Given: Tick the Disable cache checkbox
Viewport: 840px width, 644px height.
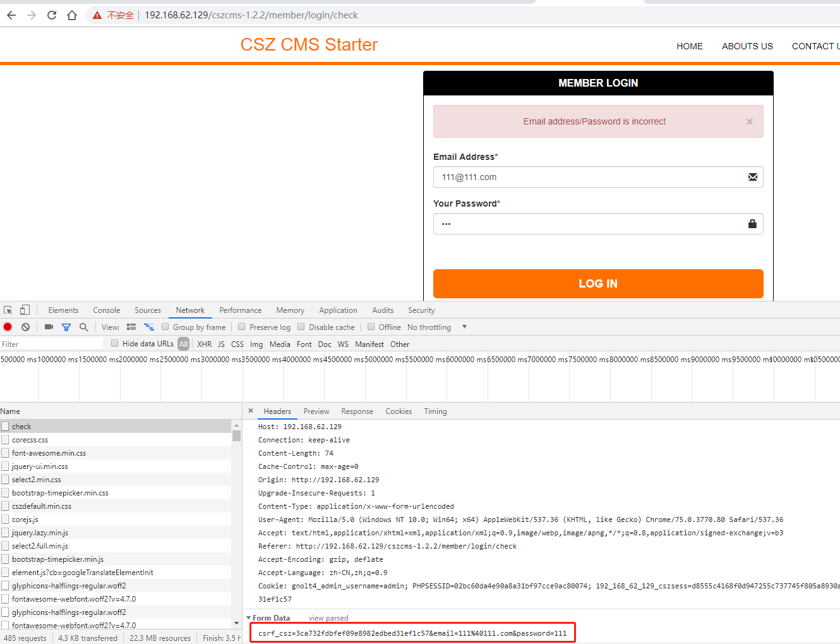Looking at the screenshot, I should (x=301, y=327).
